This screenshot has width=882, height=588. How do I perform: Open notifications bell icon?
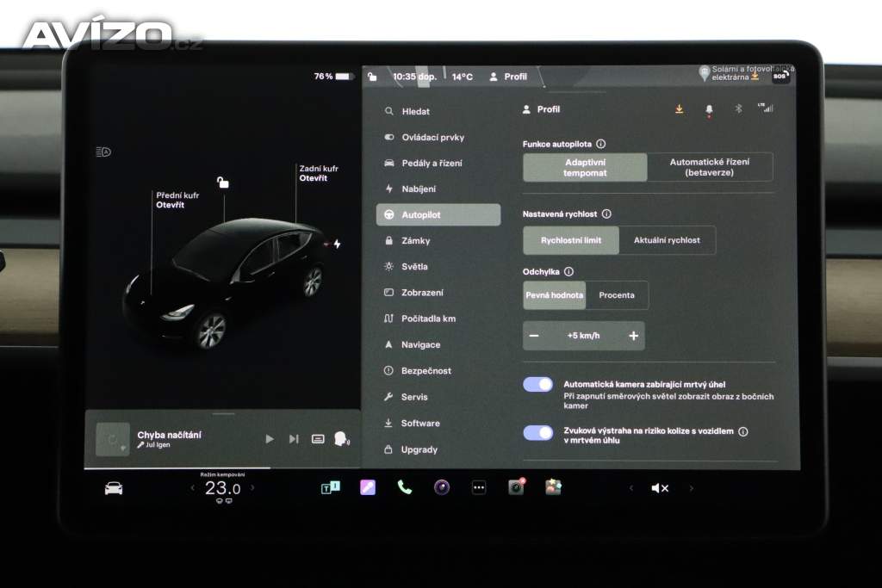click(x=709, y=109)
